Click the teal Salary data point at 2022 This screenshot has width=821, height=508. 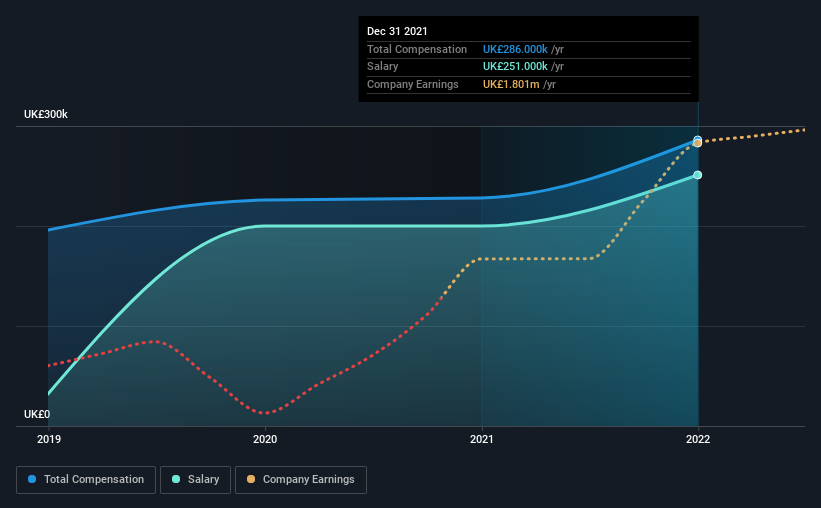[697, 175]
